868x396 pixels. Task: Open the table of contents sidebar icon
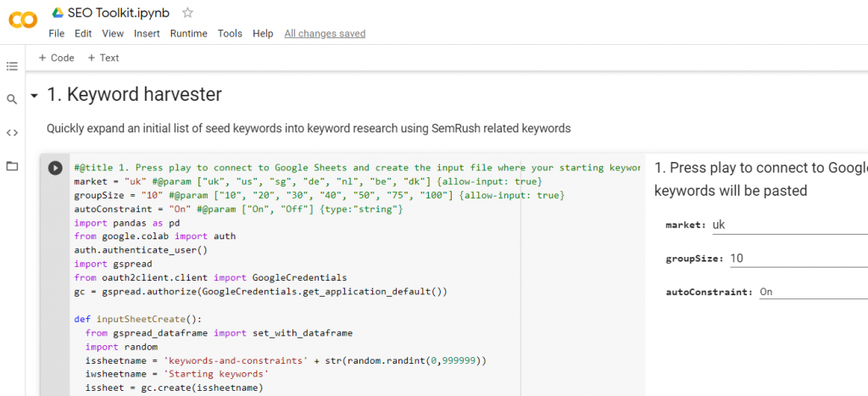point(12,66)
